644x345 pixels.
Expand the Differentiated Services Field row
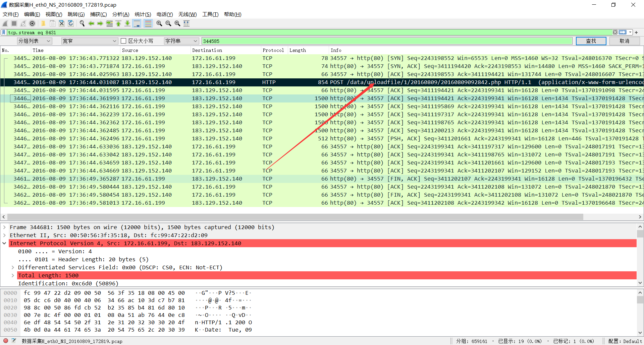pyautogui.click(x=13, y=267)
